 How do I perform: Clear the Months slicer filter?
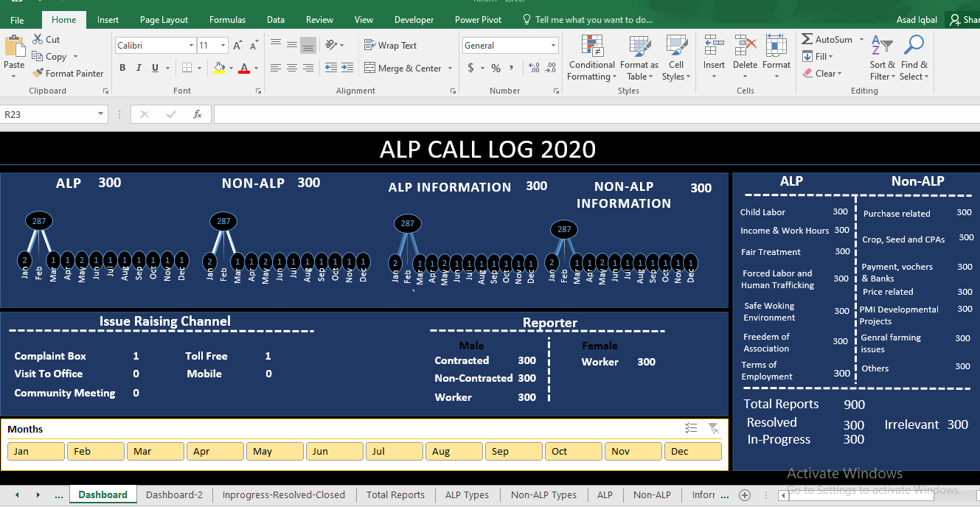pos(713,428)
